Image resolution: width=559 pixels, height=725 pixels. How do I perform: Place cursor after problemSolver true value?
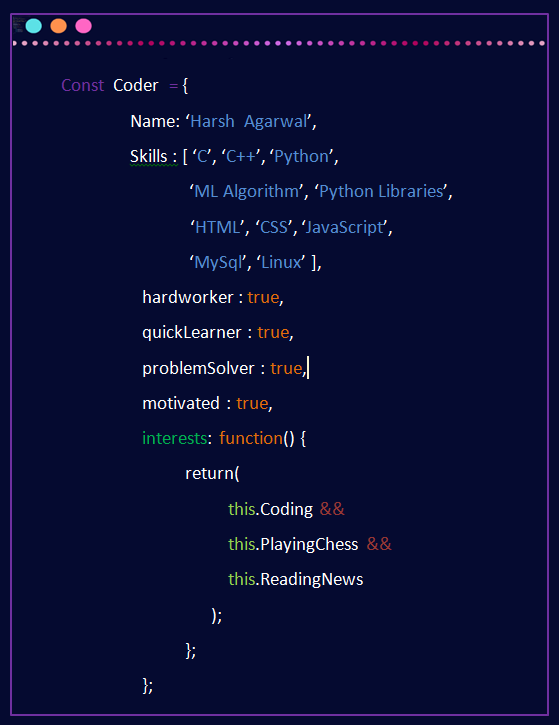click(307, 369)
